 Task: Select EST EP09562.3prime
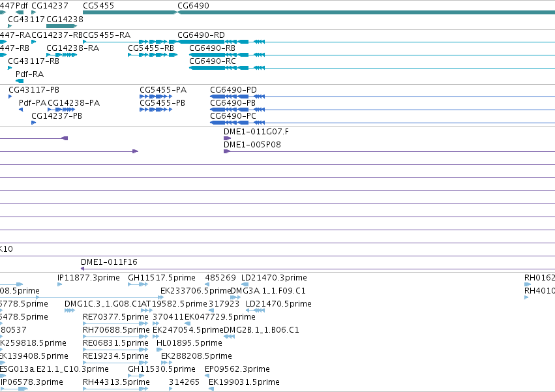(237, 370)
